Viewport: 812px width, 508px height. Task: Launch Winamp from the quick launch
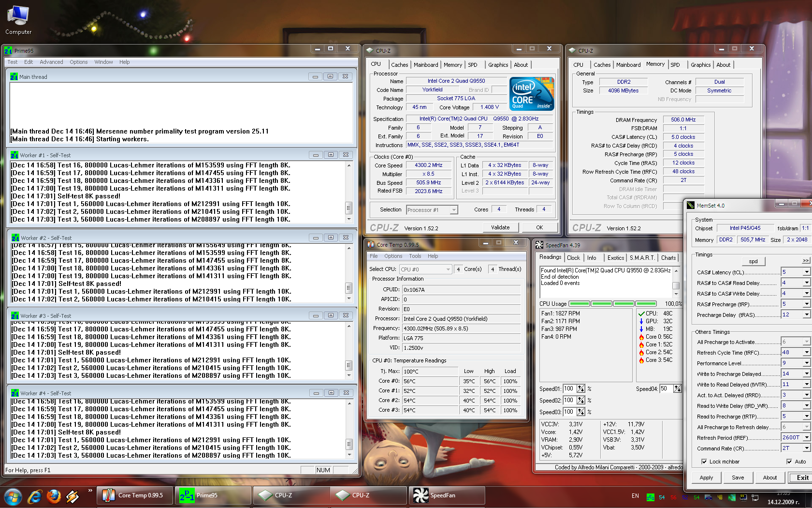72,496
